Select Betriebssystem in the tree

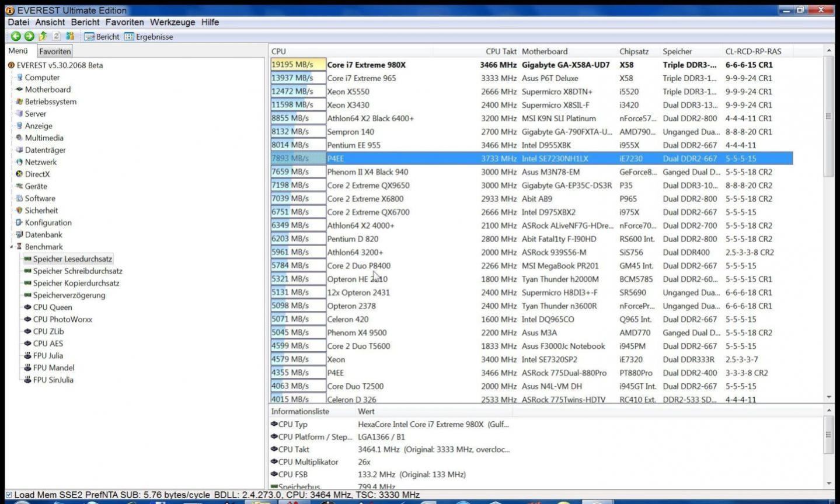[x=46, y=101]
